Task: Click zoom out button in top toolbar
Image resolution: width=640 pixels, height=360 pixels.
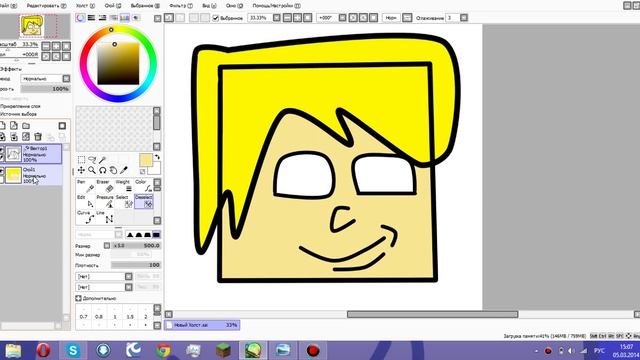Action: pos(287,18)
